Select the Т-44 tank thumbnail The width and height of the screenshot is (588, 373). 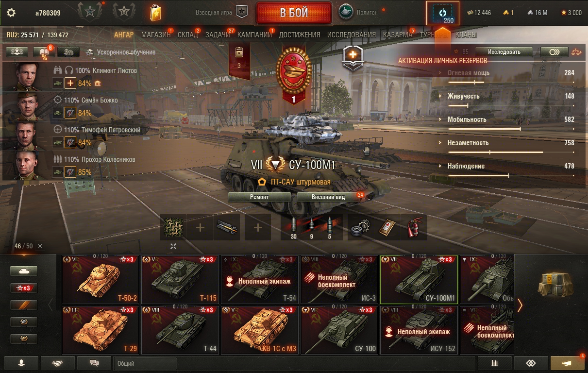180,330
